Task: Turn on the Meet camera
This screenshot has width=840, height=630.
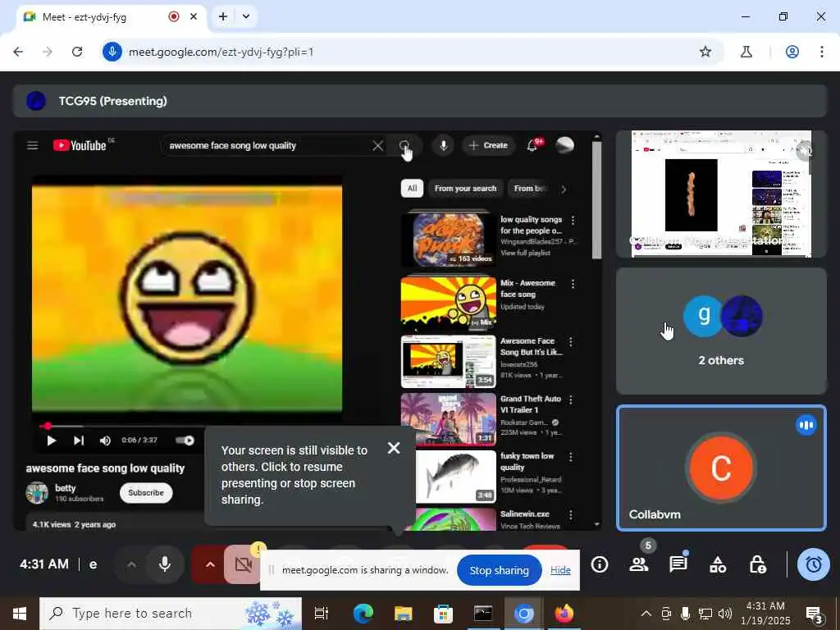Action: click(243, 564)
